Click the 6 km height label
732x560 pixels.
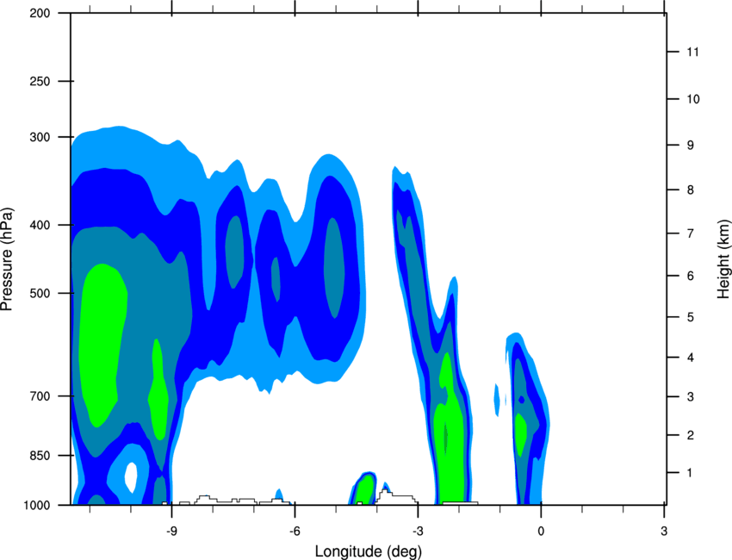tap(691, 276)
